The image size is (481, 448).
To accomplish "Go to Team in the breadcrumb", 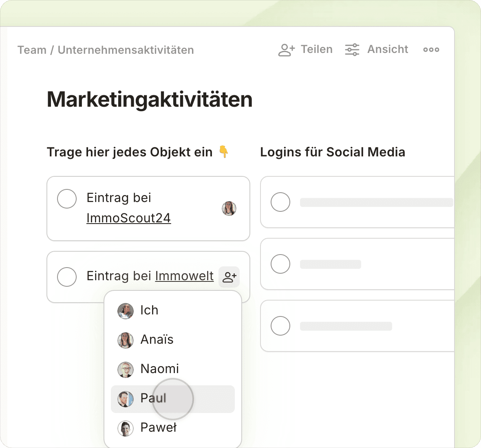I will click(x=32, y=50).
